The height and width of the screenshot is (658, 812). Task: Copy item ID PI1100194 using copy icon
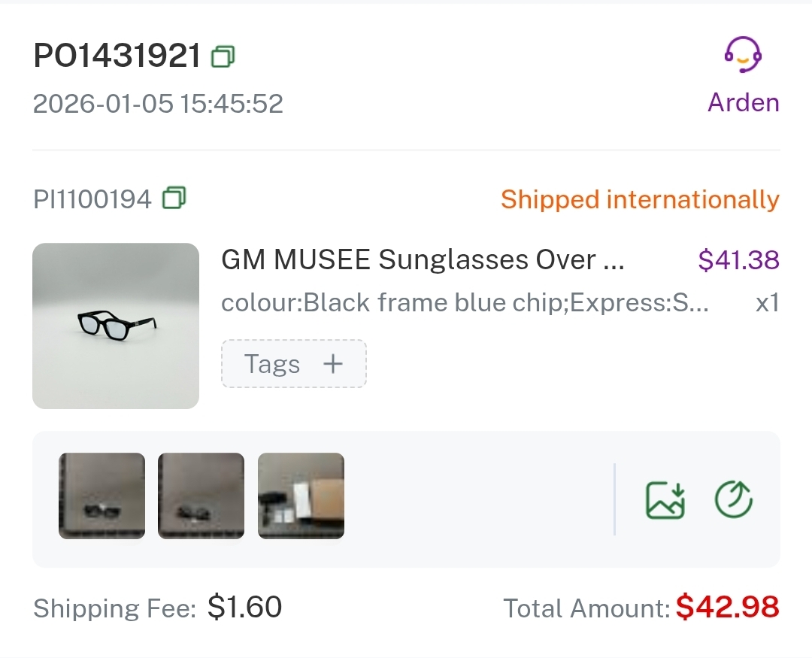click(174, 199)
